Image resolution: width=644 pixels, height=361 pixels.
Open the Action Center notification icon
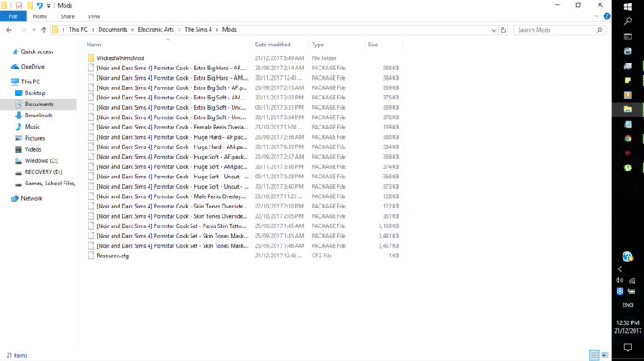[x=628, y=347]
